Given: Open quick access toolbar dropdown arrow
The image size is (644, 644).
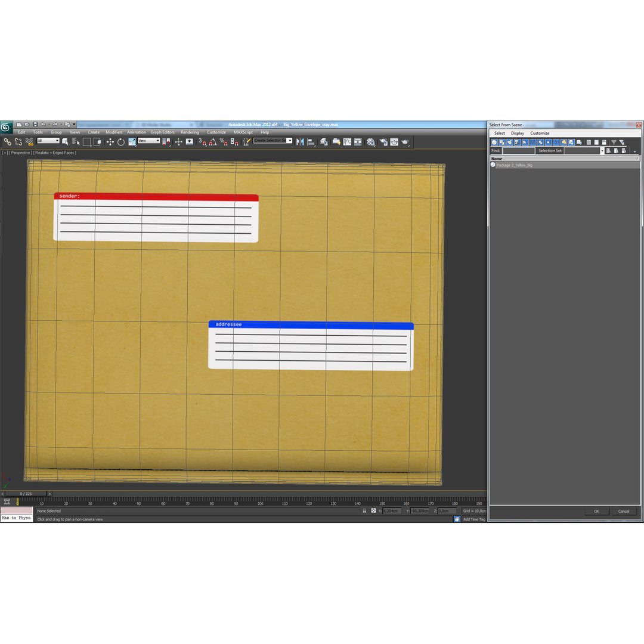Looking at the screenshot, I should 75,124.
